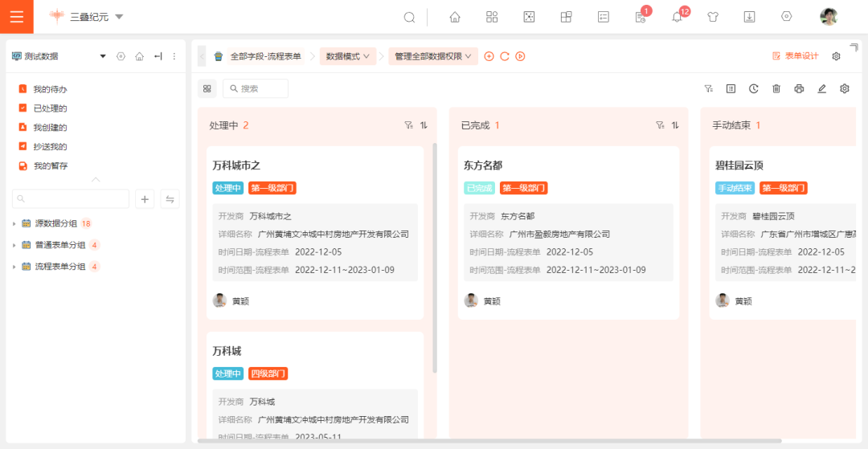Open the 测试数据 app dropdown
The width and height of the screenshot is (868, 449).
tap(103, 56)
